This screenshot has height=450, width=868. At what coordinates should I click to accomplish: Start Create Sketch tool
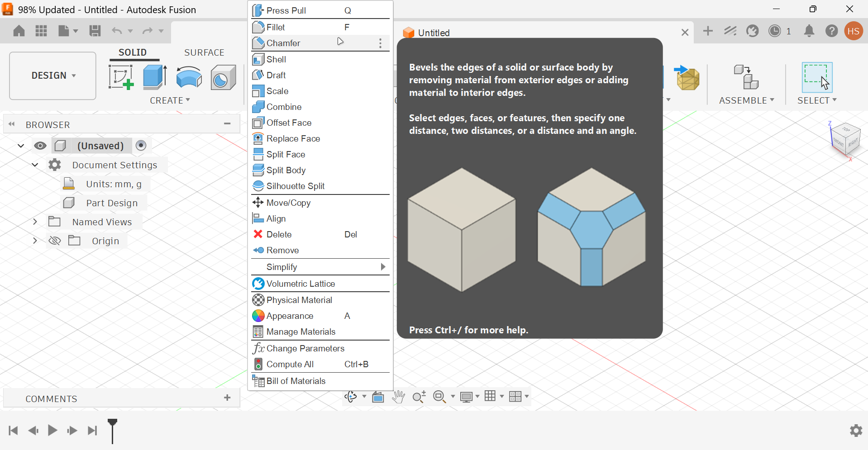121,77
